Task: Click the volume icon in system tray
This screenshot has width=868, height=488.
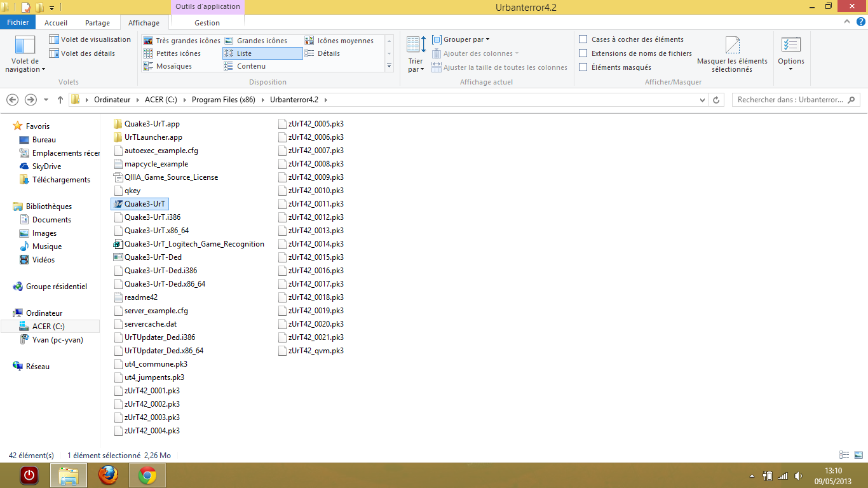Action: [798, 475]
